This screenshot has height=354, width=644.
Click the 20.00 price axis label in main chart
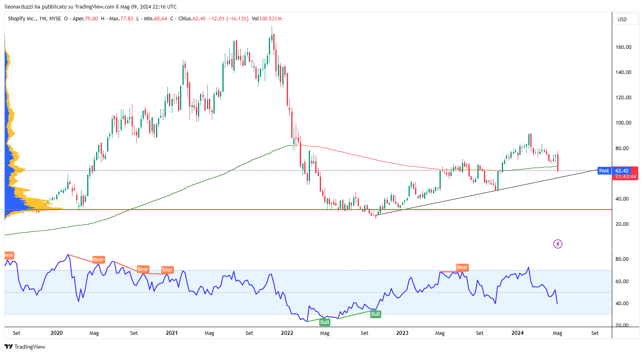pos(622,224)
